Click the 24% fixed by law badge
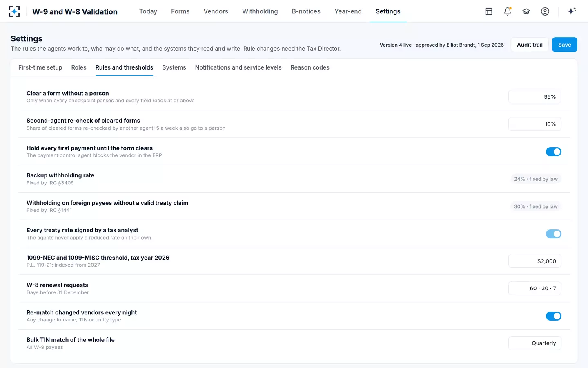The image size is (588, 368). click(536, 179)
